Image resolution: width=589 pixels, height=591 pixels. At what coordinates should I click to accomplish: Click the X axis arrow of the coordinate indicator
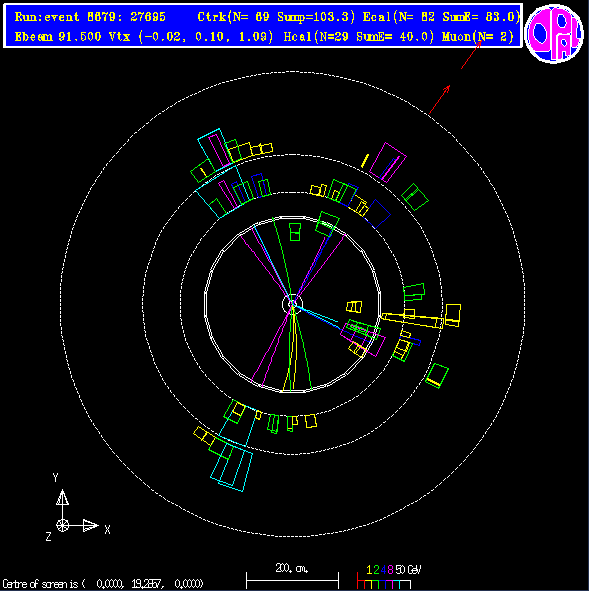click(x=90, y=525)
